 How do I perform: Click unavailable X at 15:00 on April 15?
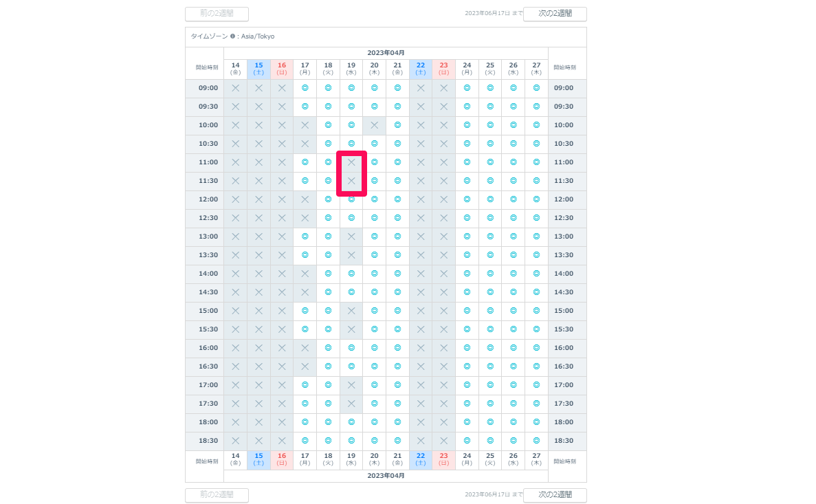click(258, 311)
